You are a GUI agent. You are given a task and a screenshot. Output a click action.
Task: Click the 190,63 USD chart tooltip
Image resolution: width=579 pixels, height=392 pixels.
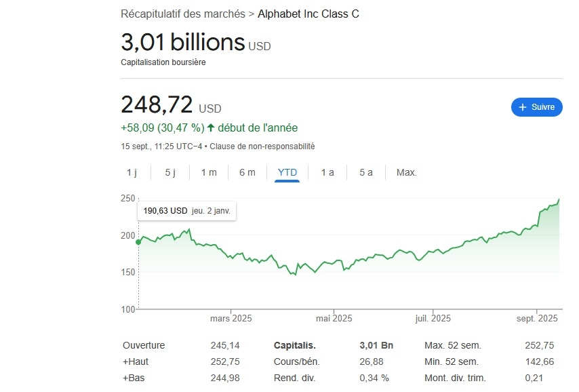[186, 211]
